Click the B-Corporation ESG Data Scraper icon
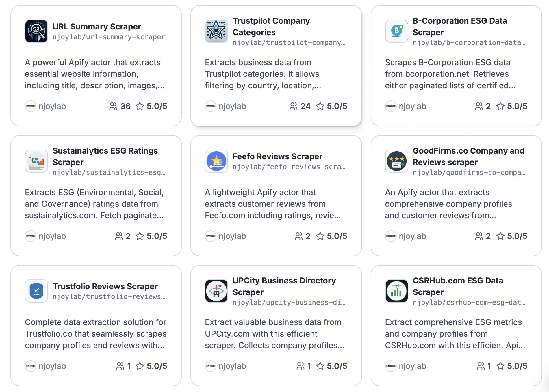549x392 pixels. click(x=396, y=31)
